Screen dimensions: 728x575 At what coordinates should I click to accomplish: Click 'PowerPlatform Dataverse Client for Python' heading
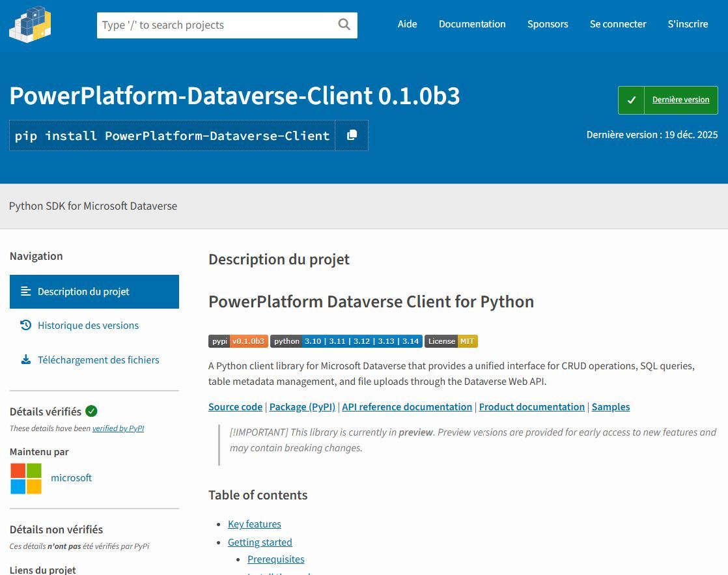pyautogui.click(x=371, y=302)
